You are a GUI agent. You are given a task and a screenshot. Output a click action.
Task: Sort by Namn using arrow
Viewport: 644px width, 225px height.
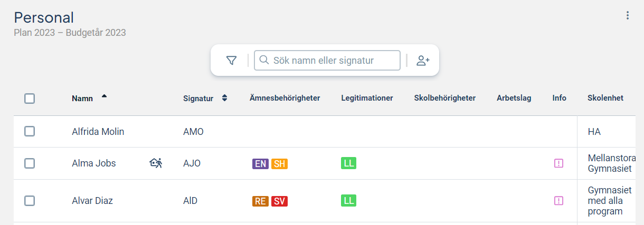[104, 96]
